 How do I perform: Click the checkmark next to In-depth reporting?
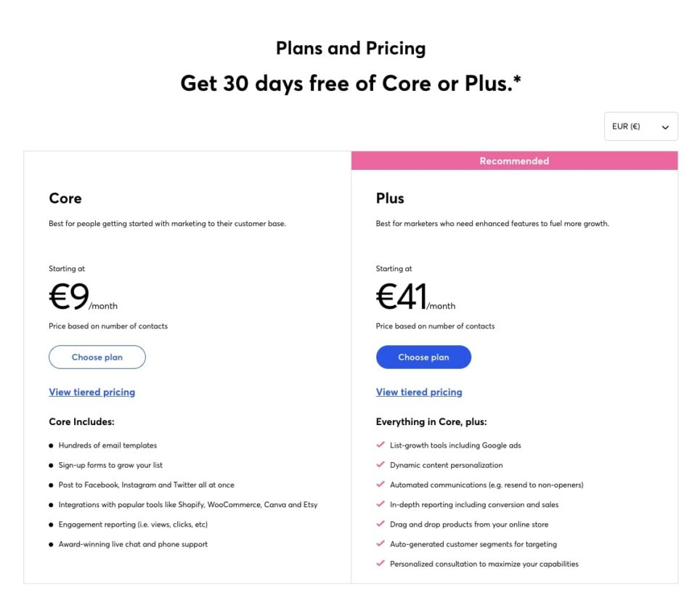380,504
